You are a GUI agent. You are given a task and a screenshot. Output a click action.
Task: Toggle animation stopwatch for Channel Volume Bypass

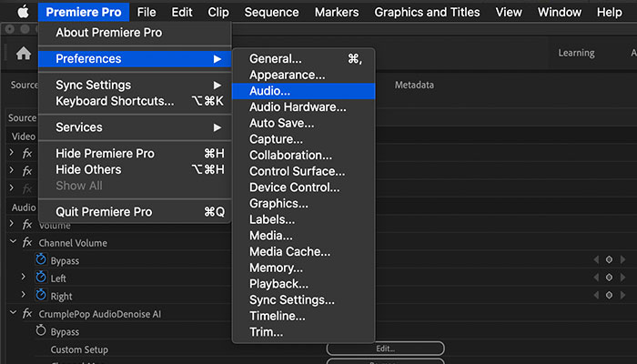(x=41, y=259)
